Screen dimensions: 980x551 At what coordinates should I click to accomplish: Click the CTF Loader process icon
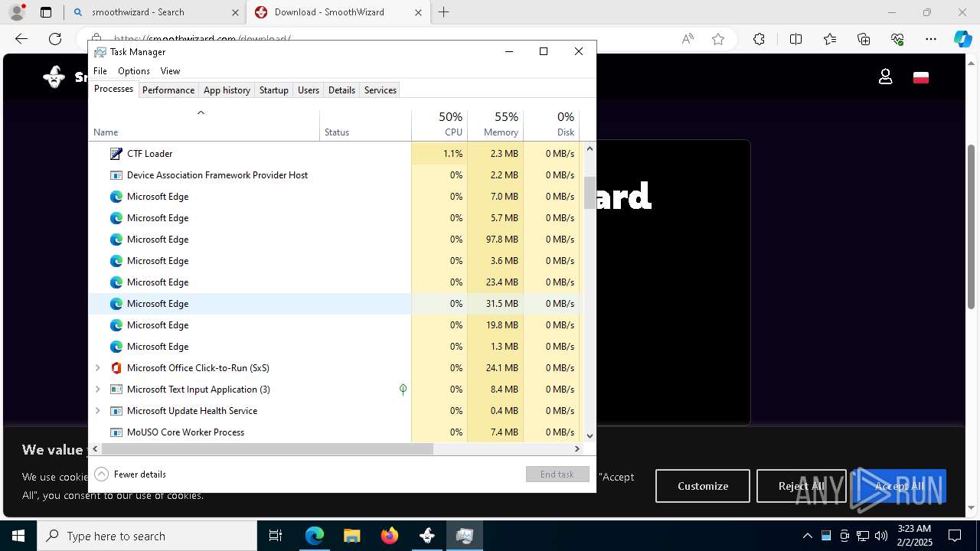click(x=116, y=154)
